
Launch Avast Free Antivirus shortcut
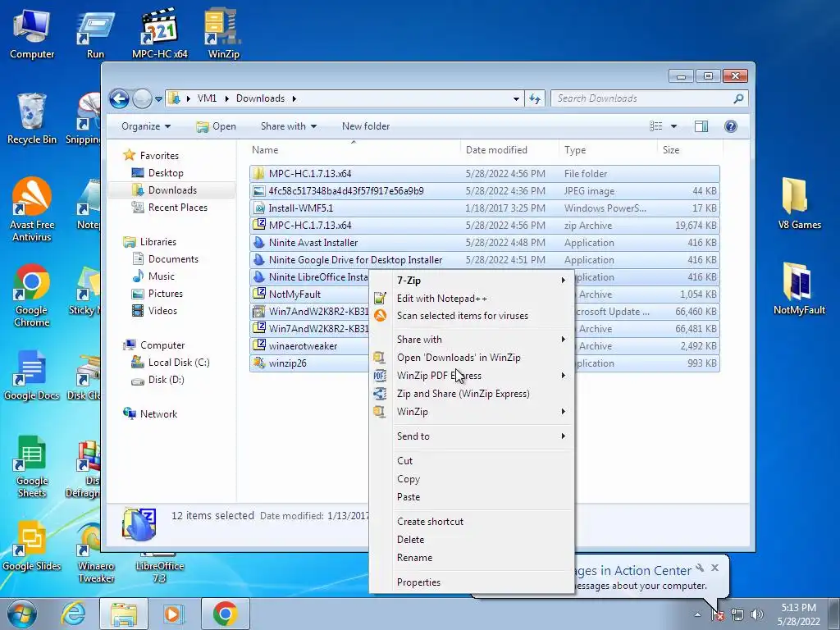click(x=32, y=210)
